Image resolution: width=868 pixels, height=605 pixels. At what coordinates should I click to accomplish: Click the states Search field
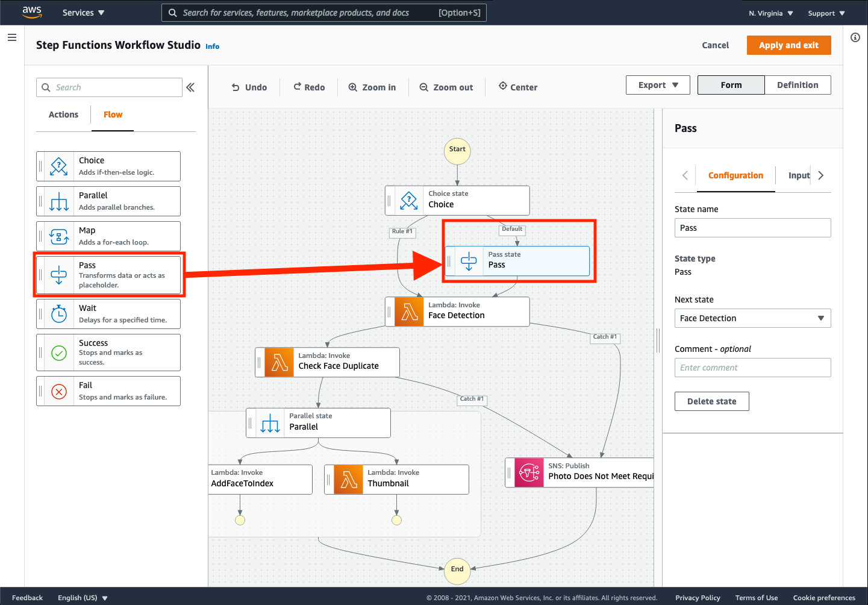(109, 87)
